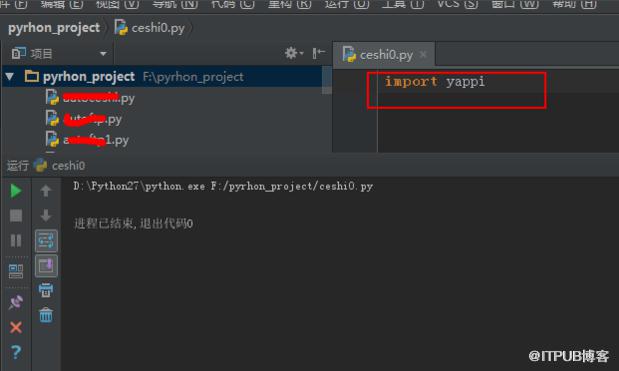
Task: Open the 帮助 (H) menu
Action: click(574, 4)
